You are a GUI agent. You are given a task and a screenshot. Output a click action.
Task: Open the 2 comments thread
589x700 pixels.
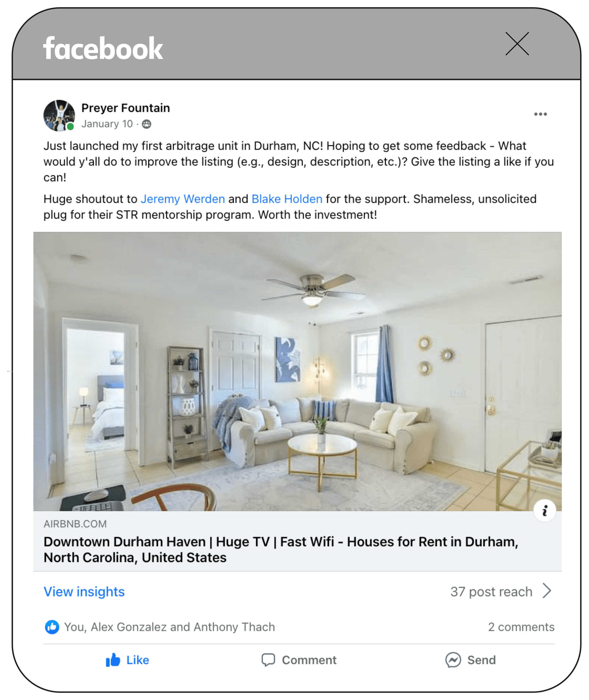521,627
